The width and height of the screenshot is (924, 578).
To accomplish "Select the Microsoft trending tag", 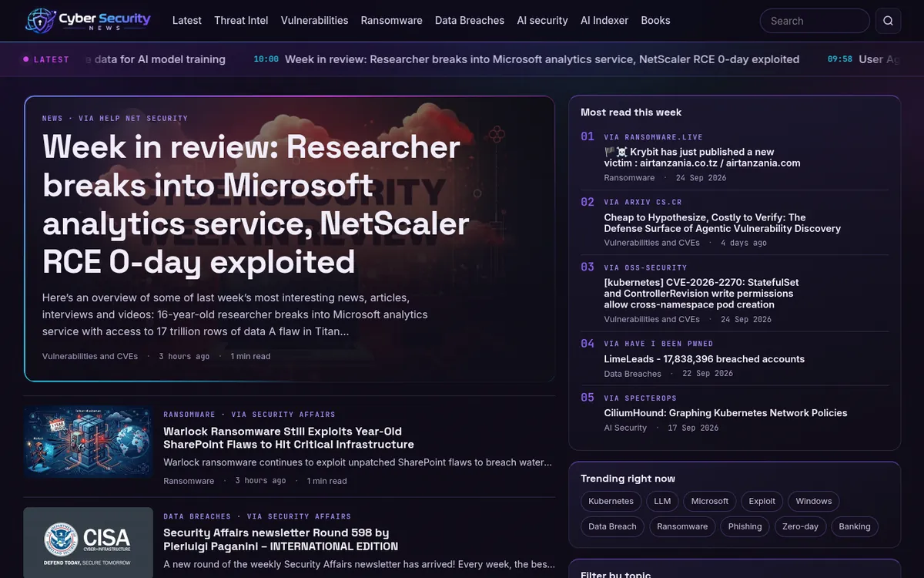I will click(x=710, y=501).
